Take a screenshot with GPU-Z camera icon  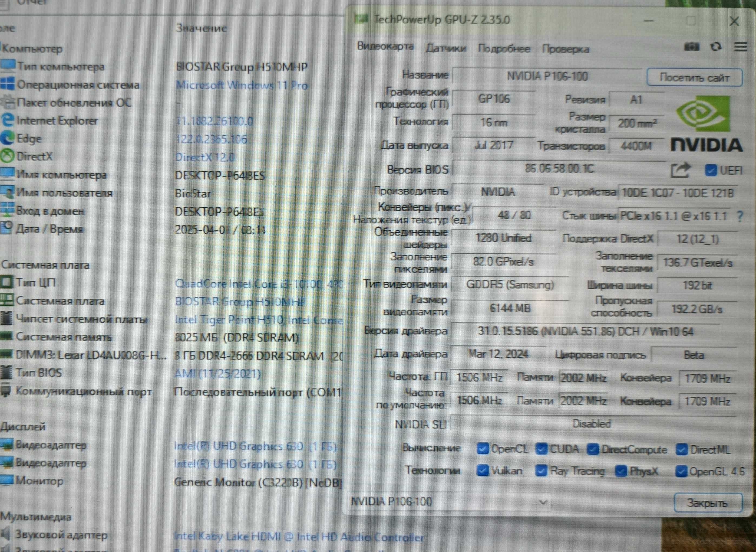click(x=692, y=47)
